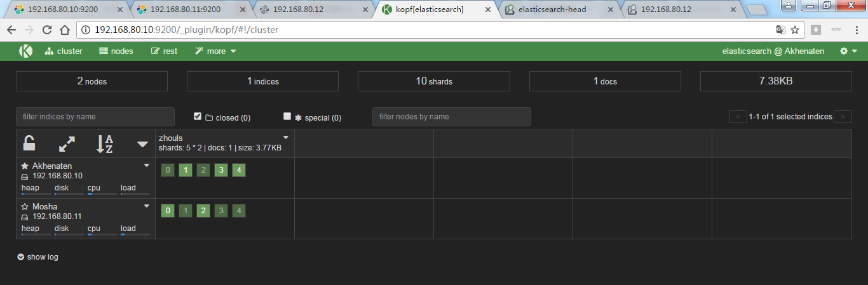Go to the previous page of indices
This screenshot has width=868, height=285.
click(738, 117)
